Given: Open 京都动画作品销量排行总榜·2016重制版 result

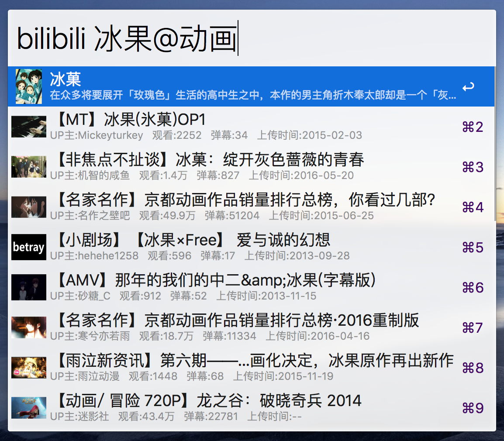Looking at the screenshot, I should 251,327.
